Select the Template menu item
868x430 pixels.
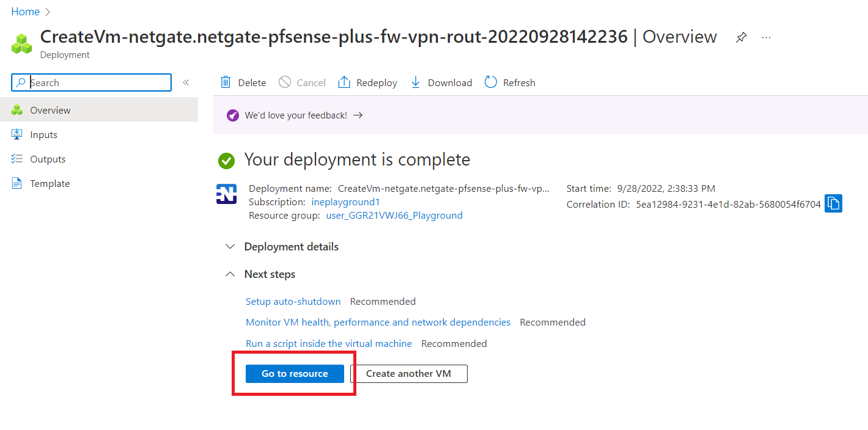pyautogui.click(x=50, y=184)
